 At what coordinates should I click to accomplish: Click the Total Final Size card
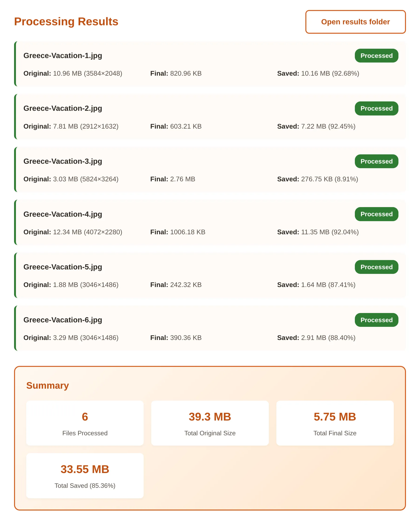point(335,423)
